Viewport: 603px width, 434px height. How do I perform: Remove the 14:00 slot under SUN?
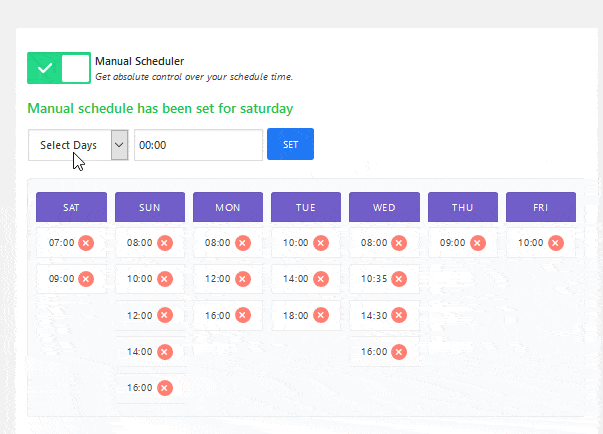[165, 352]
